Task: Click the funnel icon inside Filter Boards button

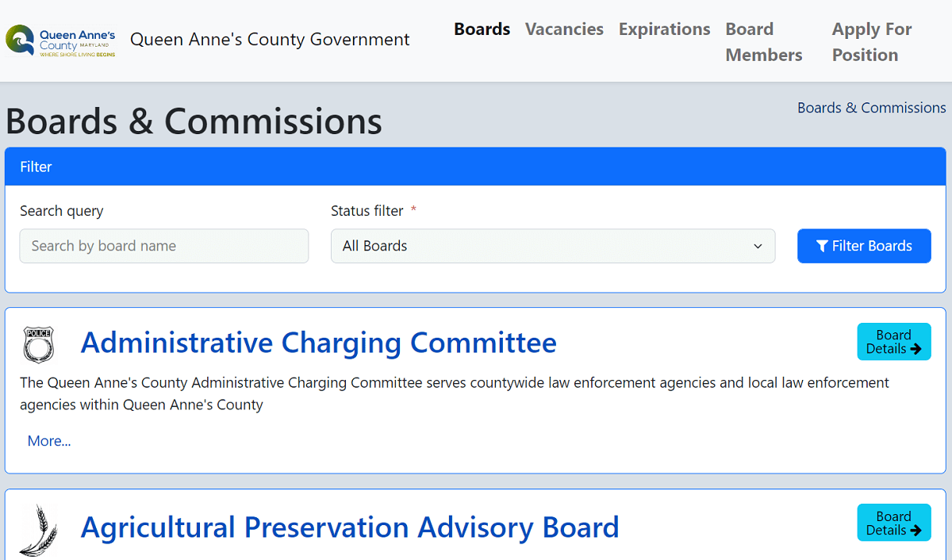Action: point(823,246)
